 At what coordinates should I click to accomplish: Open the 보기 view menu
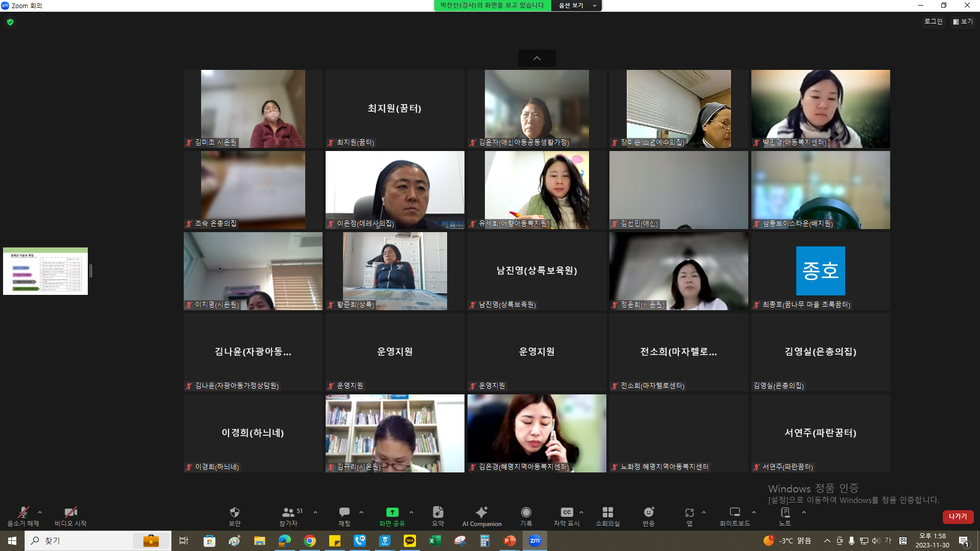(x=963, y=21)
